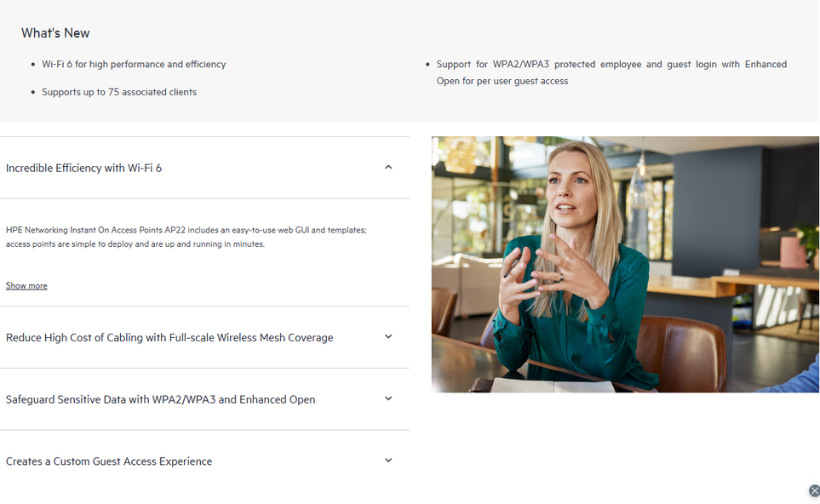Expand the Safeguard Sensitive Data chevron
This screenshot has height=504, width=820.
388,398
